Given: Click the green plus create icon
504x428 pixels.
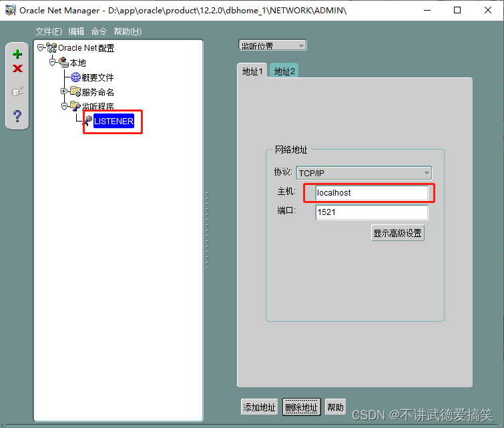Looking at the screenshot, I should (17, 54).
